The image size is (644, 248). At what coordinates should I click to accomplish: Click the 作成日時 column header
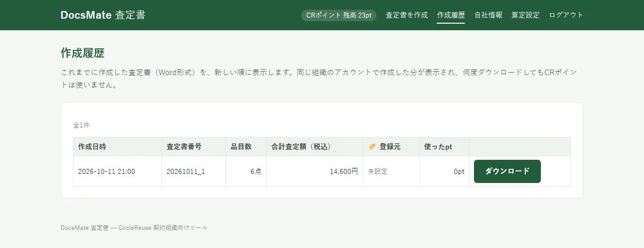[117, 147]
